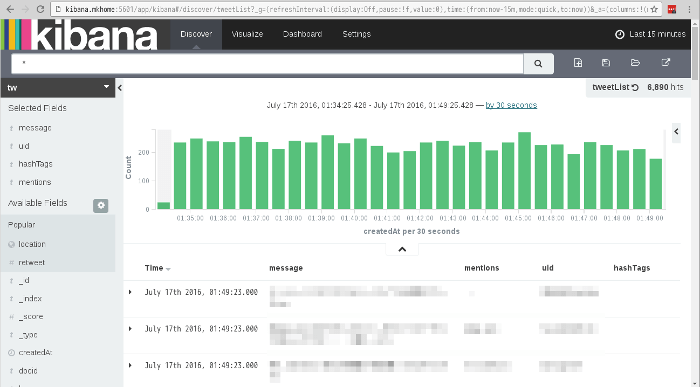
Task: Click the hashTags column header
Action: coord(632,268)
